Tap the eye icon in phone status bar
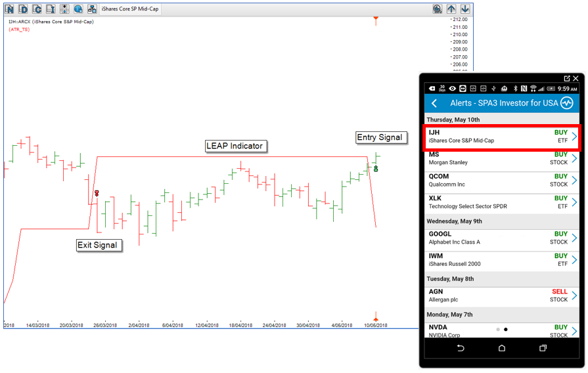588x373 pixels. tap(453, 89)
